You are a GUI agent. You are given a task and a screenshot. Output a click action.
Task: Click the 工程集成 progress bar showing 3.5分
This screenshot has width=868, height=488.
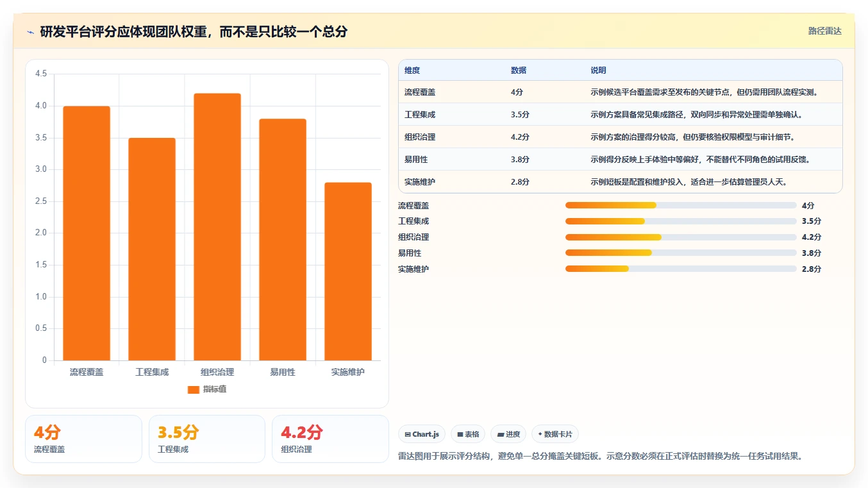point(681,221)
